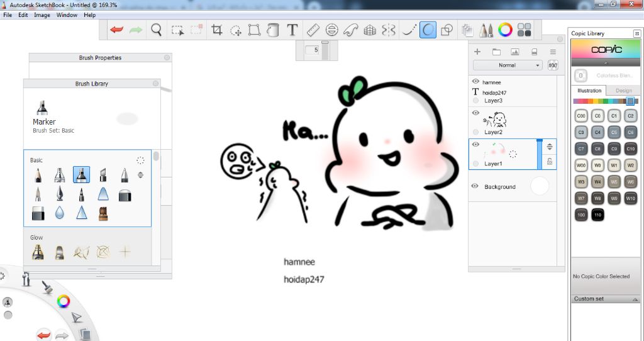644x341 pixels.
Task: Toggle the Symmetry tool
Action: 389,30
